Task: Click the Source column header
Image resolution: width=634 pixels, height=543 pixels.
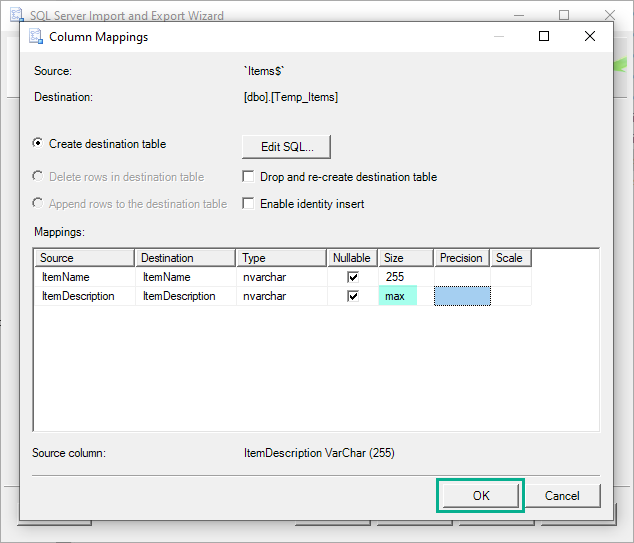Action: (x=84, y=258)
